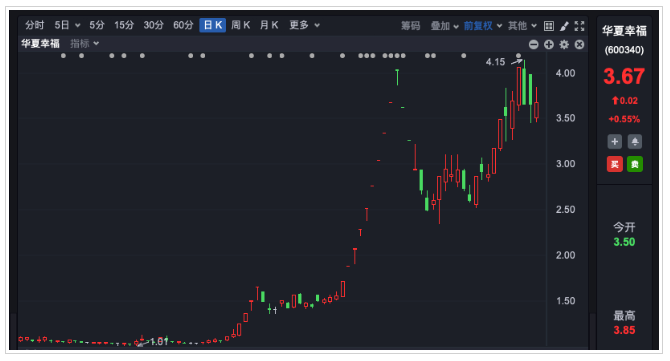Toggle the 筹码 chip distribution view
Image resolution: width=670 pixels, height=361 pixels.
[x=411, y=26]
